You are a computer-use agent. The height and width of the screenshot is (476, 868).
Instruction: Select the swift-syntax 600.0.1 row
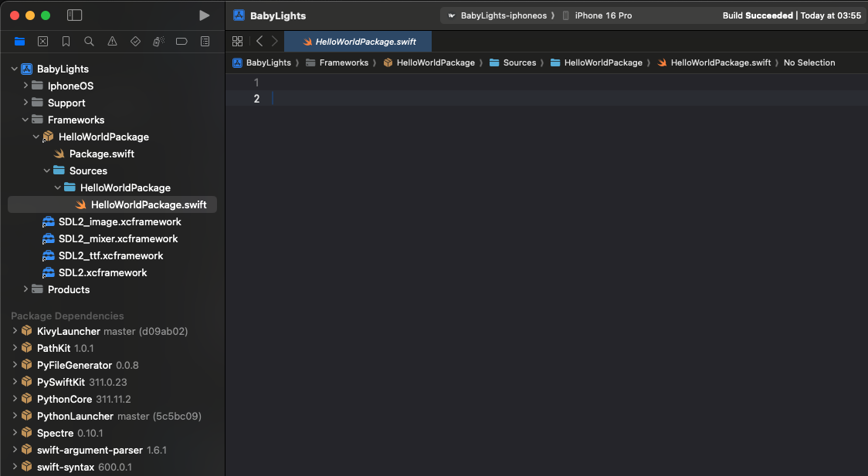(113, 467)
